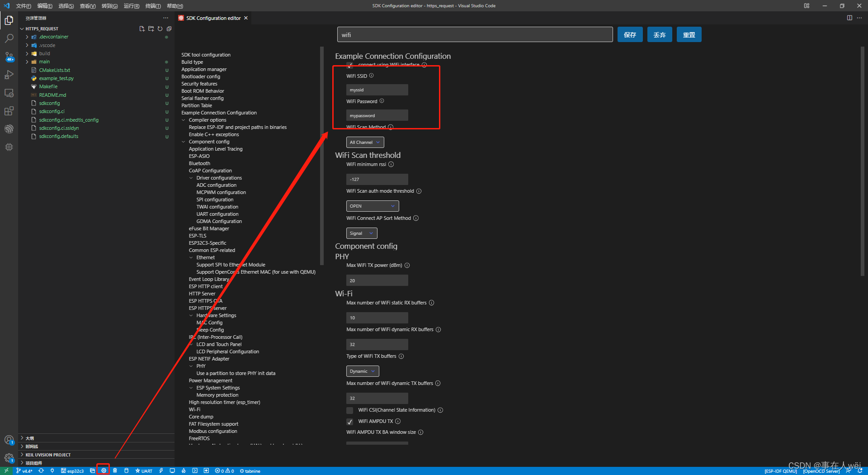
Task: Open Run and Debug view
Action: [9, 75]
